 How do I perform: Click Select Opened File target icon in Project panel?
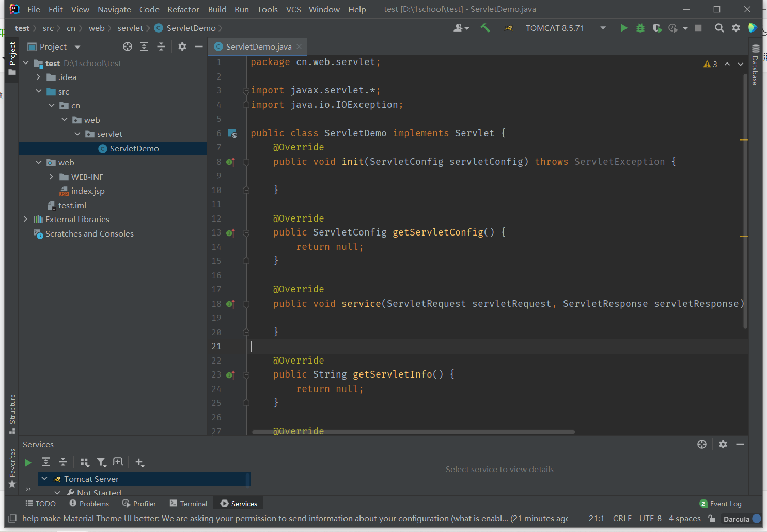[128, 46]
